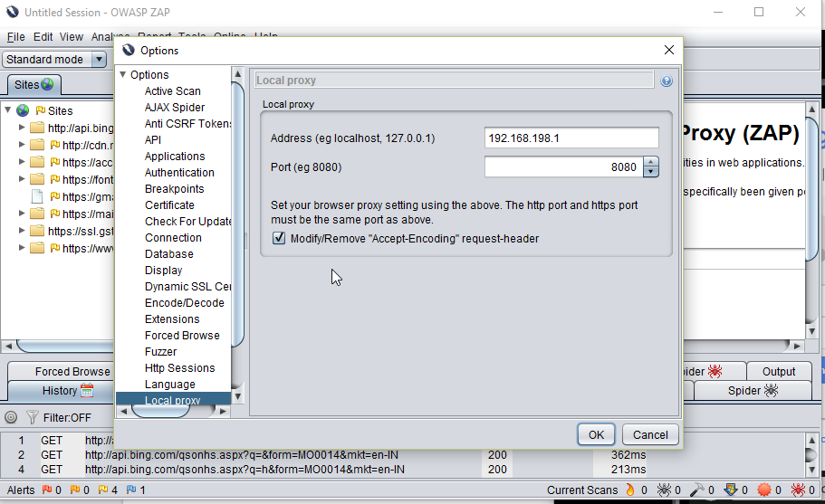Click Filter:OFF label in History panel
Screen dimensions: 825x504
tap(67, 417)
